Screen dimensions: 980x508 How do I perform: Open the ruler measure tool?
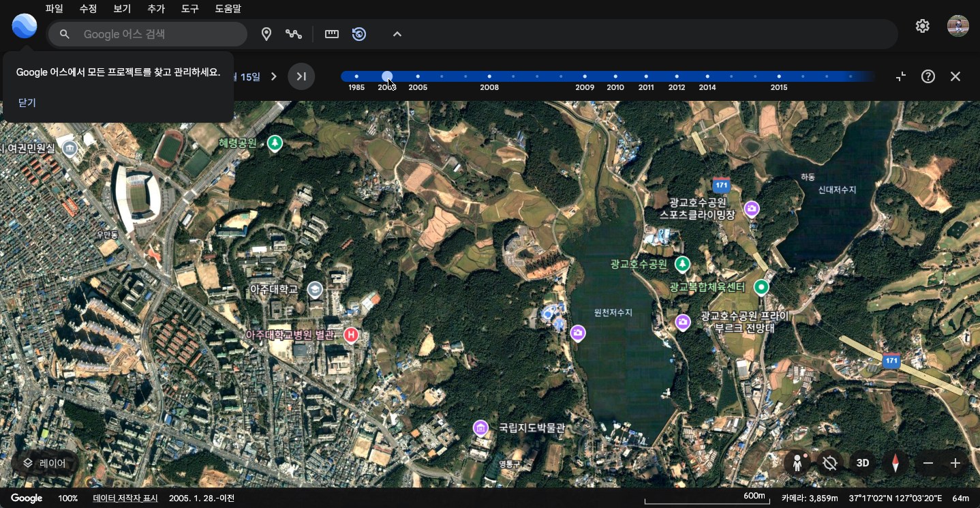pyautogui.click(x=332, y=34)
